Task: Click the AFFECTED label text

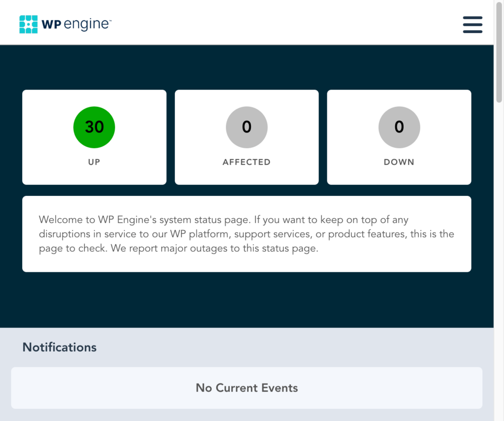Action: point(247,162)
